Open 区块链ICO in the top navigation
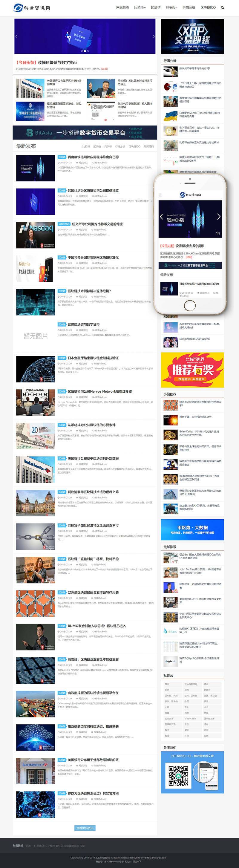Image resolution: width=239 pixels, height=868 pixels. (208, 7)
